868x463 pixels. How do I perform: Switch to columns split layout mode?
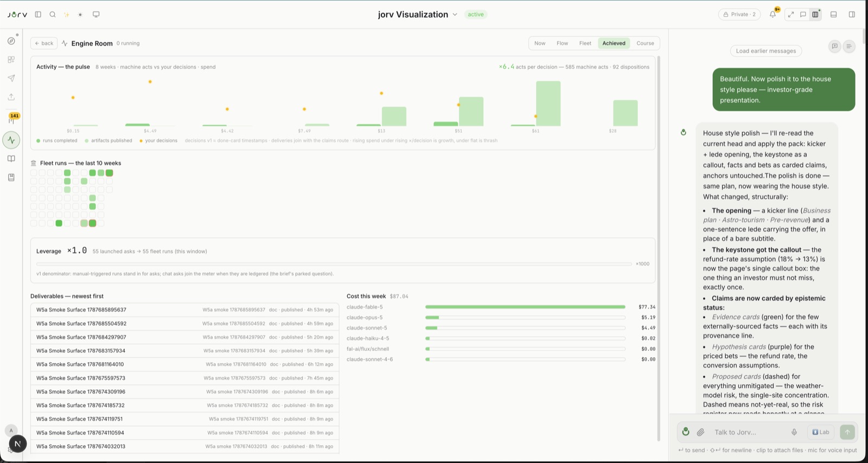click(x=815, y=15)
